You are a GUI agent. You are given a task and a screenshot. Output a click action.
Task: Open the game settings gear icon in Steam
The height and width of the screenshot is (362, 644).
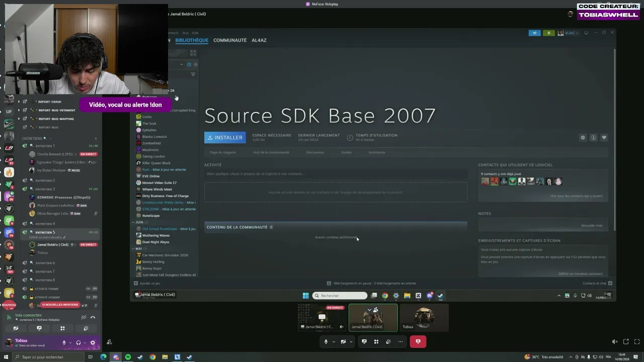583,137
